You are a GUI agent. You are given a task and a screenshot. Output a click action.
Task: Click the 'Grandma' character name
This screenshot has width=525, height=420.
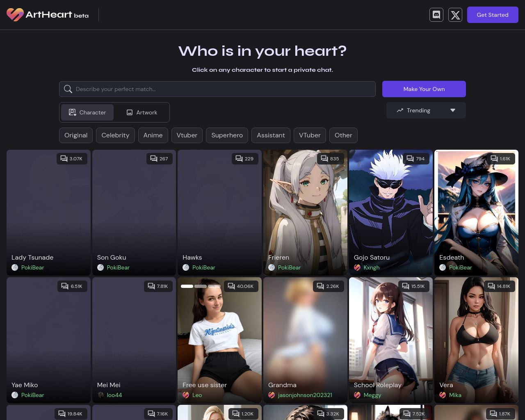pos(282,385)
